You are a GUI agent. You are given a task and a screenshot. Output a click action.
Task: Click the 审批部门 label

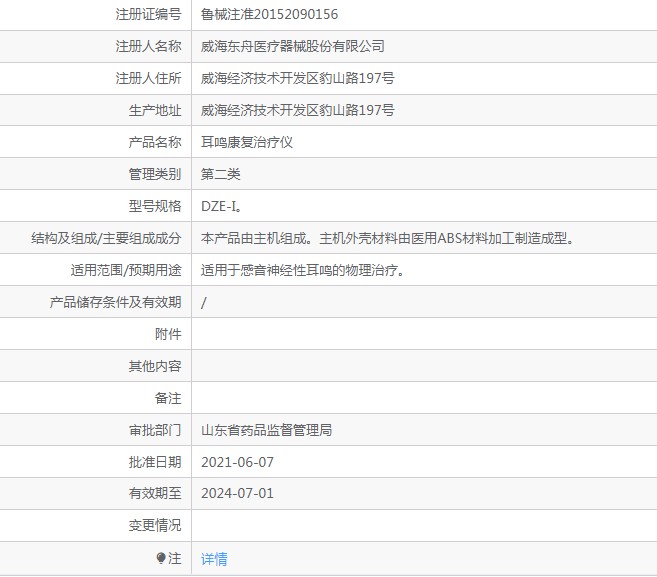tap(155, 430)
